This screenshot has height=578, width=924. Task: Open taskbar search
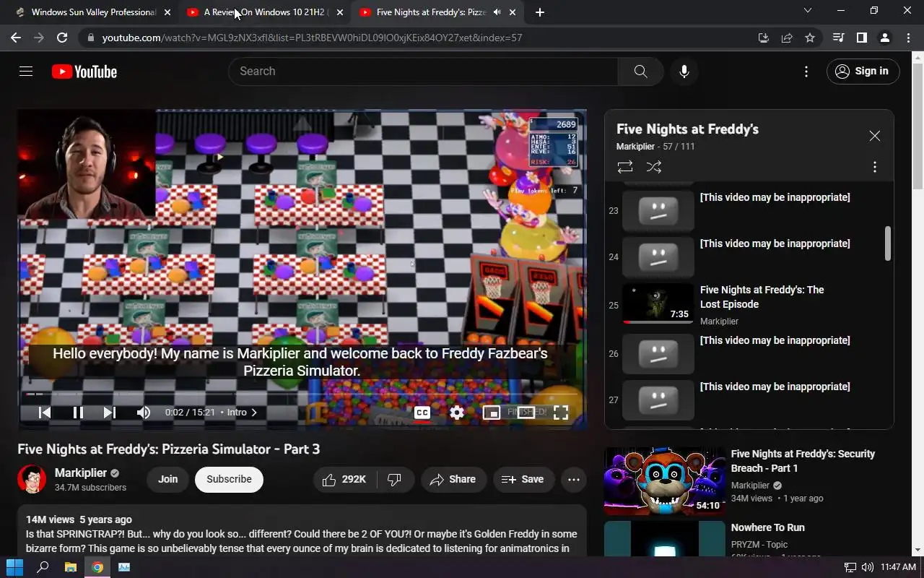(43, 567)
